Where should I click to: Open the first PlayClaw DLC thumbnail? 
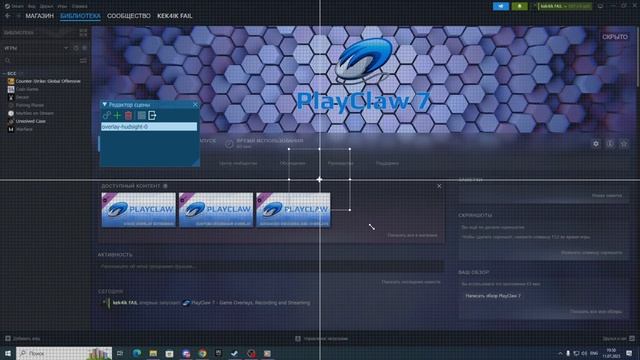(x=139, y=210)
